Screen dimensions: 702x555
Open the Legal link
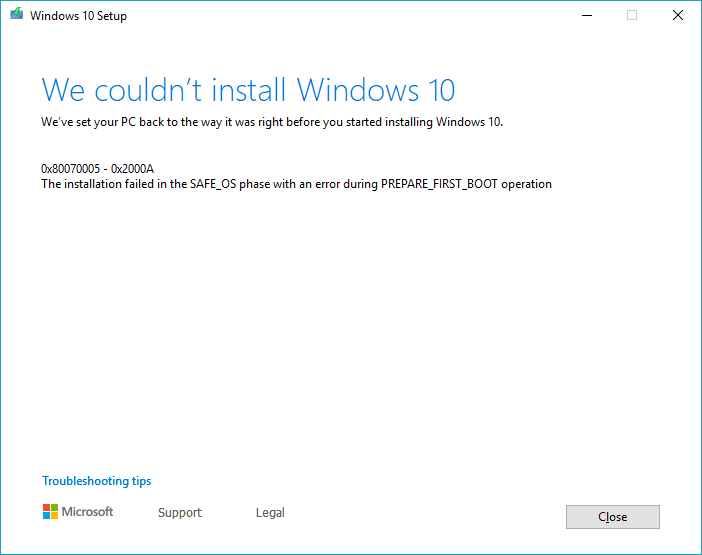click(270, 513)
